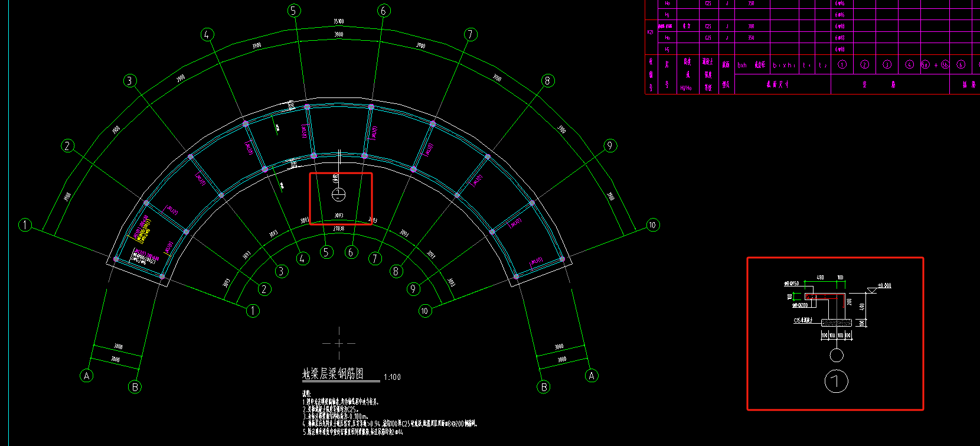Select the 35100 overall arc dimension text
This screenshot has height=446, width=980.
tap(338, 21)
